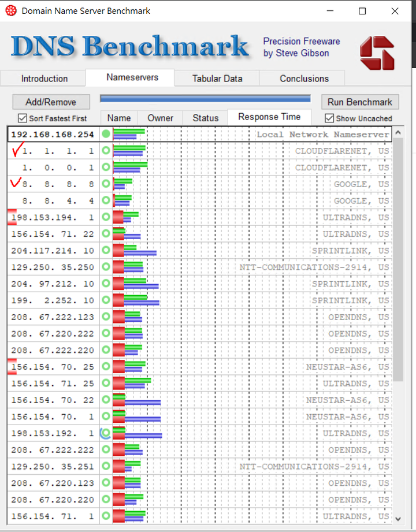
Task: Select IP address 129.250.35.250
Action: click(53, 267)
